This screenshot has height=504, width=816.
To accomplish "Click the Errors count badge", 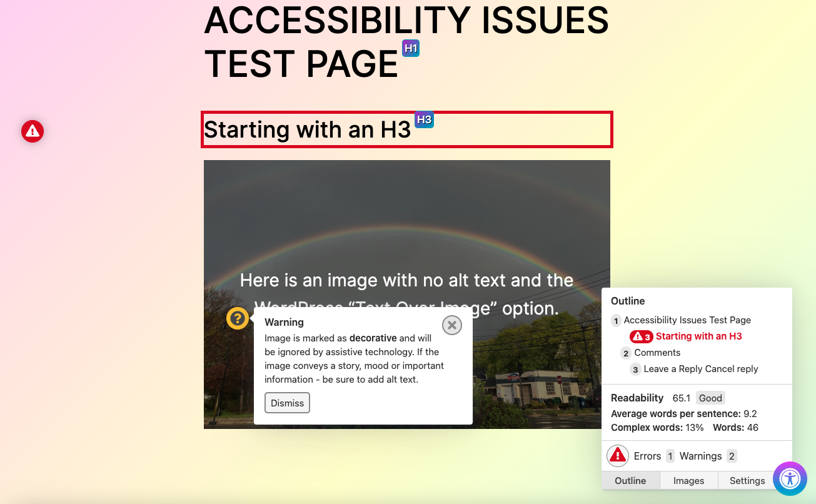I will (670, 456).
